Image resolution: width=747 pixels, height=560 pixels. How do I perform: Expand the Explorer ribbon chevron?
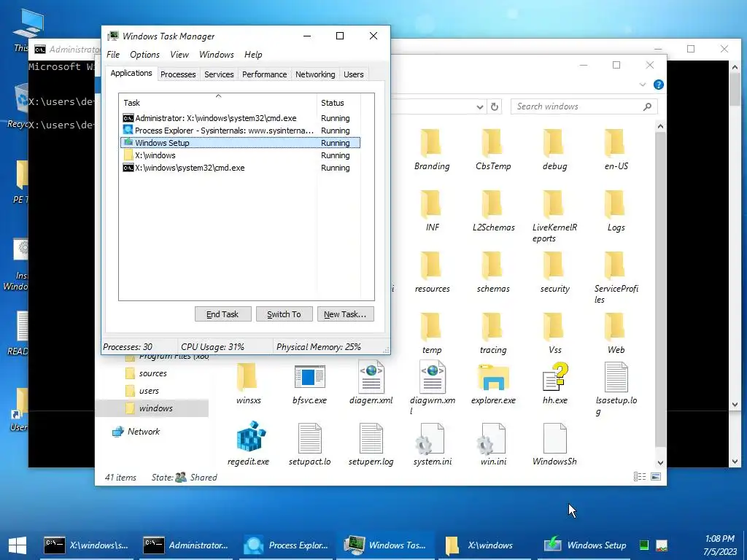[x=643, y=85]
